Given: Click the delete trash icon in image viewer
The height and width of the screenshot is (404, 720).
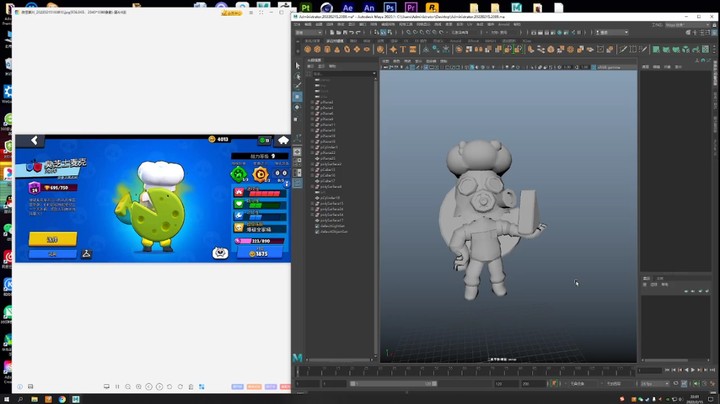Looking at the screenshot, I should tap(191, 387).
